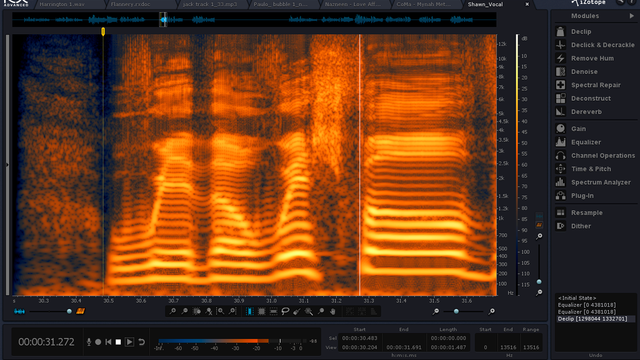Select the grab hand tool
640x360 pixels.
click(x=333, y=311)
